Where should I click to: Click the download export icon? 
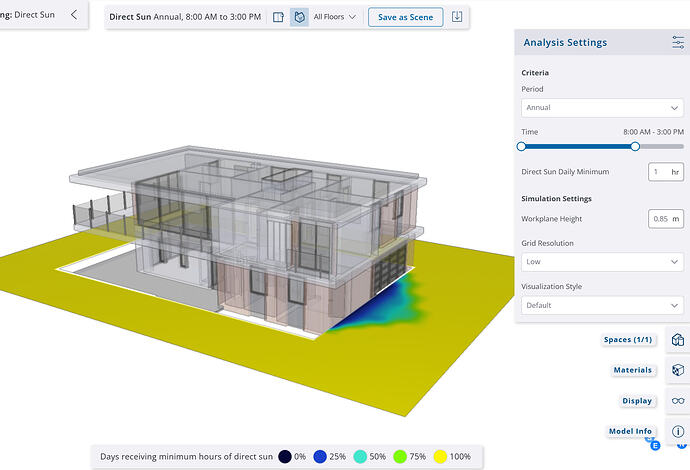[x=457, y=17]
